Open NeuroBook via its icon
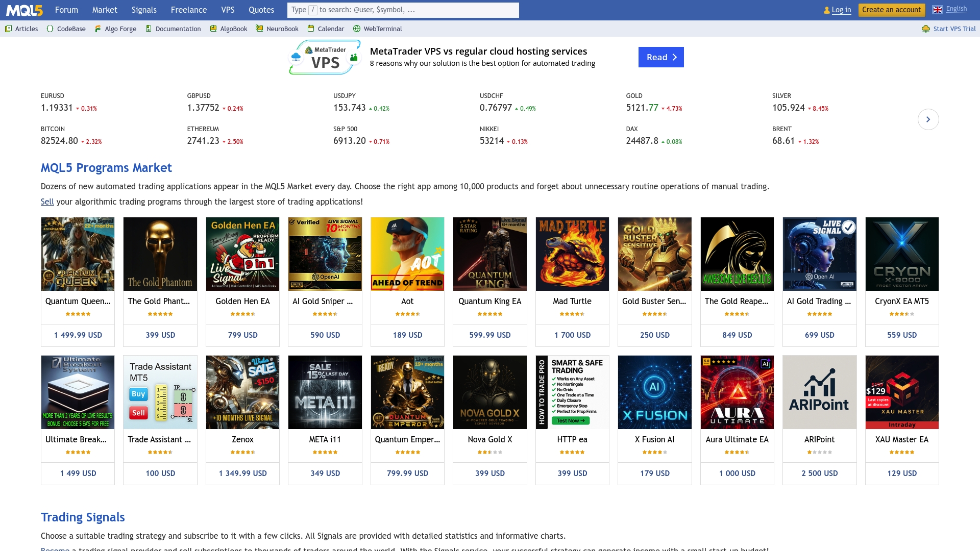980x551 pixels. (260, 29)
